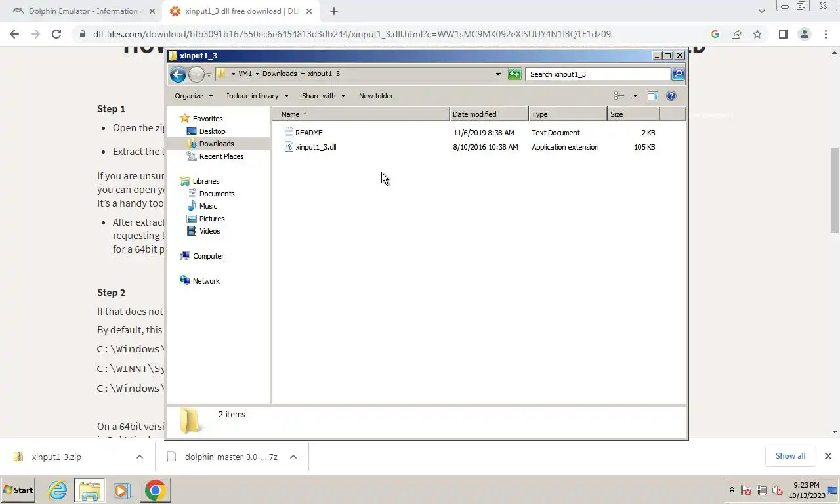Open a new Chrome tab

333,11
